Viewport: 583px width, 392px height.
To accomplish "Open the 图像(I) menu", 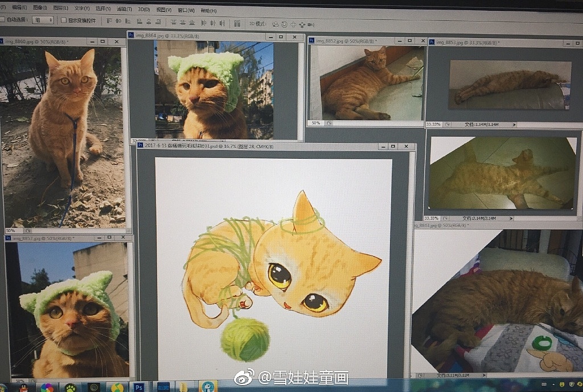I will (40, 8).
